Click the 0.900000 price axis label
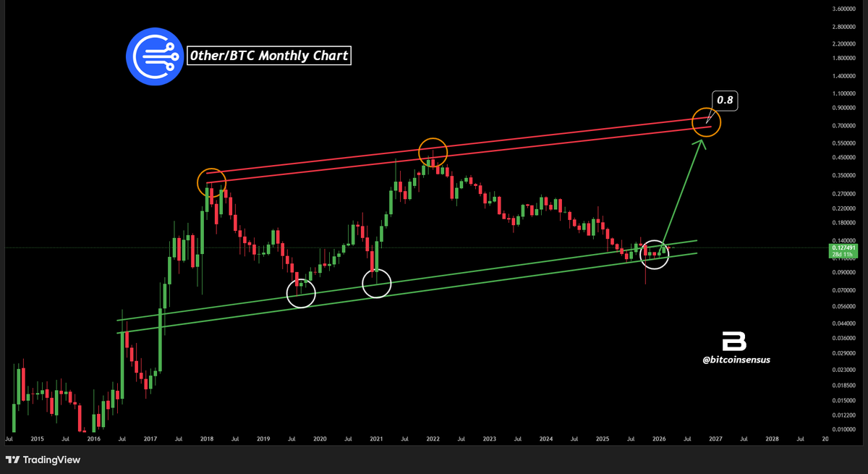 pyautogui.click(x=846, y=109)
